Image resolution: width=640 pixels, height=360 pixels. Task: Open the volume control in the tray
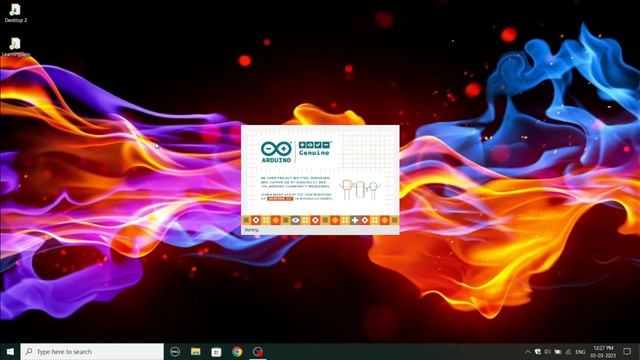pyautogui.click(x=548, y=351)
